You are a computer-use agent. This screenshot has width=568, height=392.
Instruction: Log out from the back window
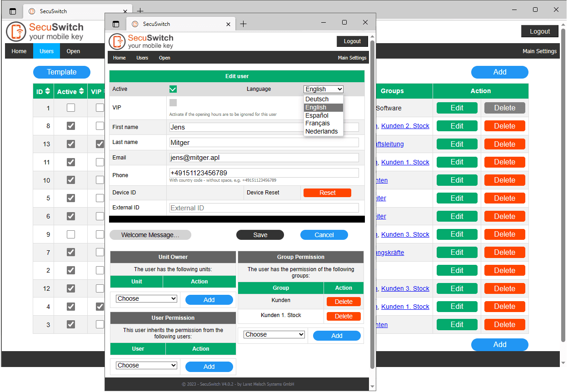[540, 31]
